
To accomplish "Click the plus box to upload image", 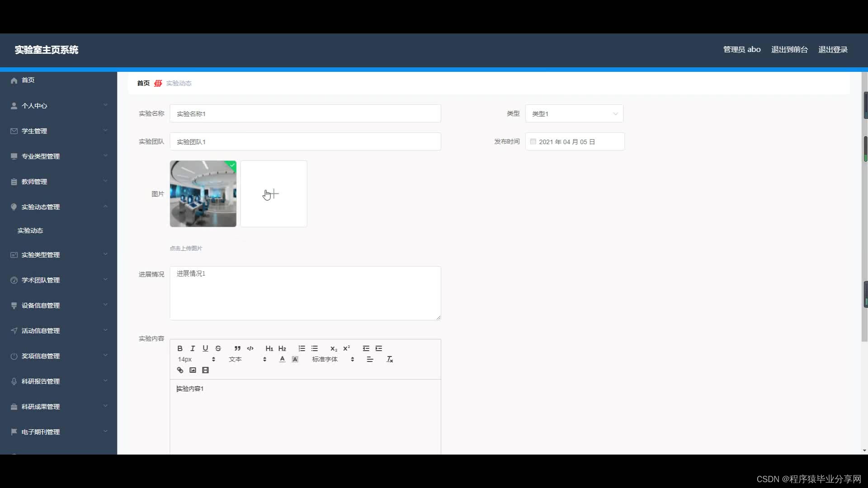I will coord(274,194).
